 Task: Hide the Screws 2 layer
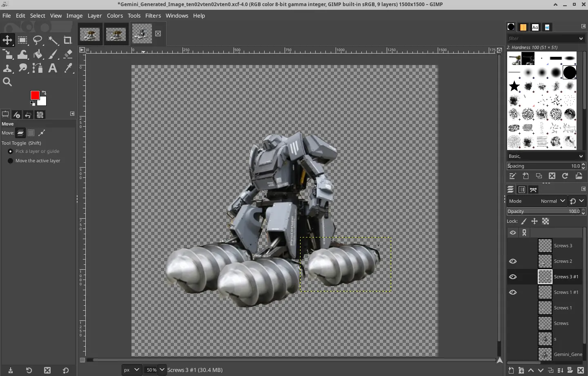pos(513,261)
